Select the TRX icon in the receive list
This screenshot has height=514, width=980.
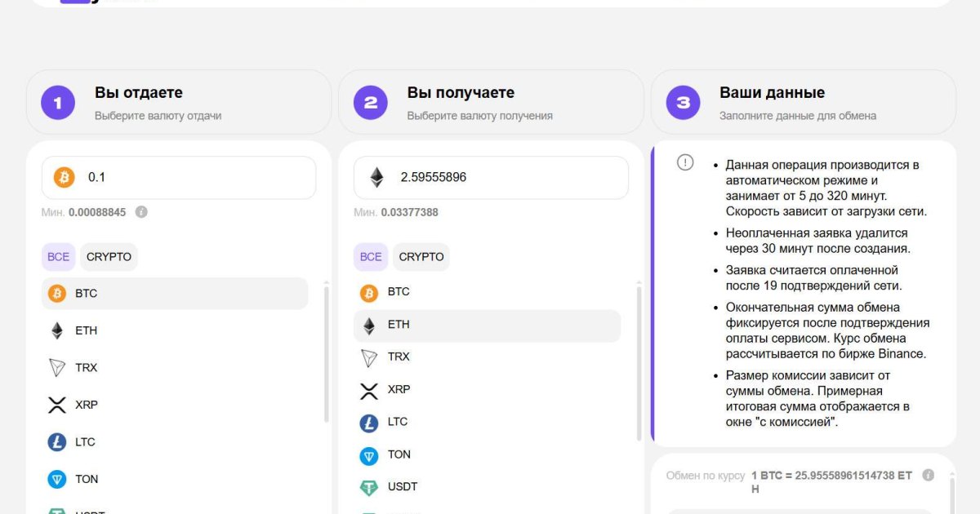pos(369,358)
